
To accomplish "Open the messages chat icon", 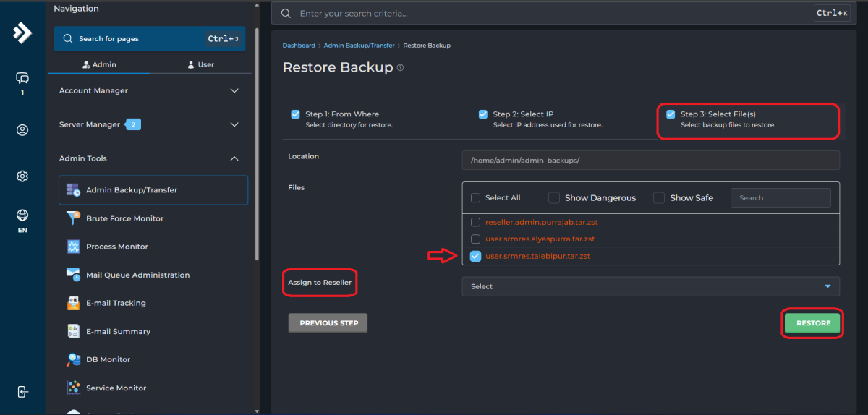I will tap(22, 78).
